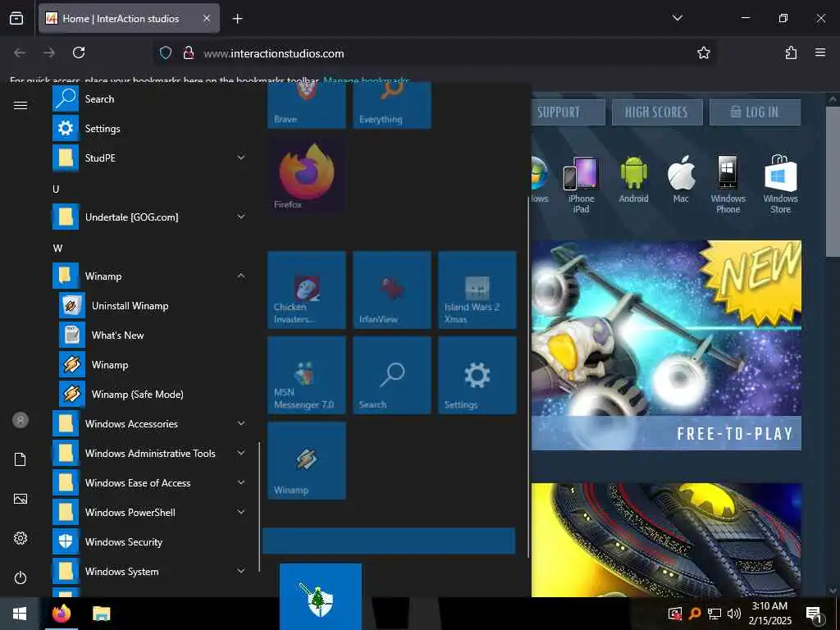Launch Island Wars 2 Xmas tile
The image size is (840, 630).
click(477, 290)
